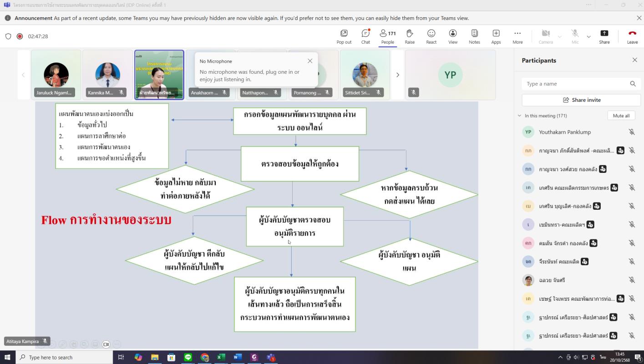Image resolution: width=644 pixels, height=364 pixels.
Task: Expand the Mic options dropdown arrow
Action: (588, 37)
